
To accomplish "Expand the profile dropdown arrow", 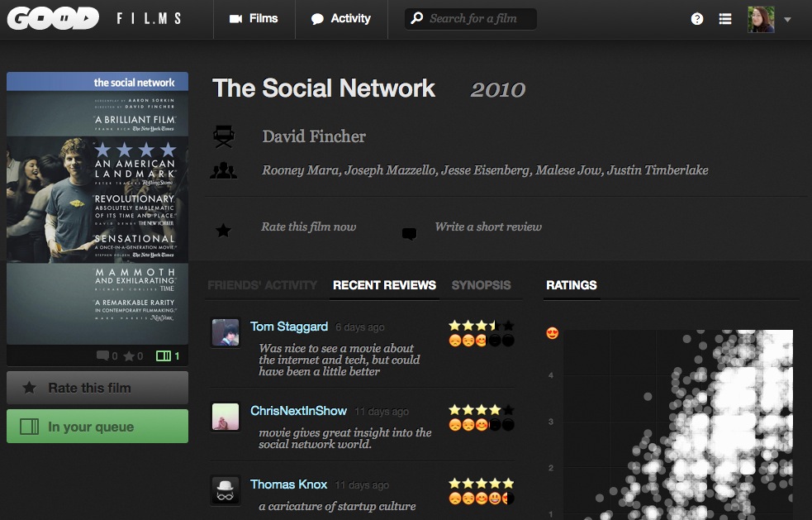I will tap(788, 20).
